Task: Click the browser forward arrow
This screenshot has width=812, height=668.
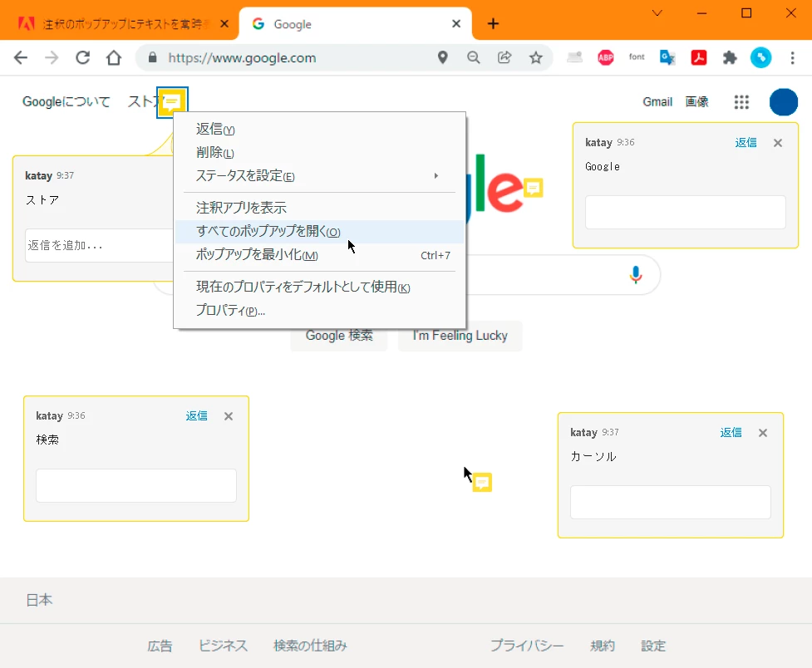Action: [52, 57]
